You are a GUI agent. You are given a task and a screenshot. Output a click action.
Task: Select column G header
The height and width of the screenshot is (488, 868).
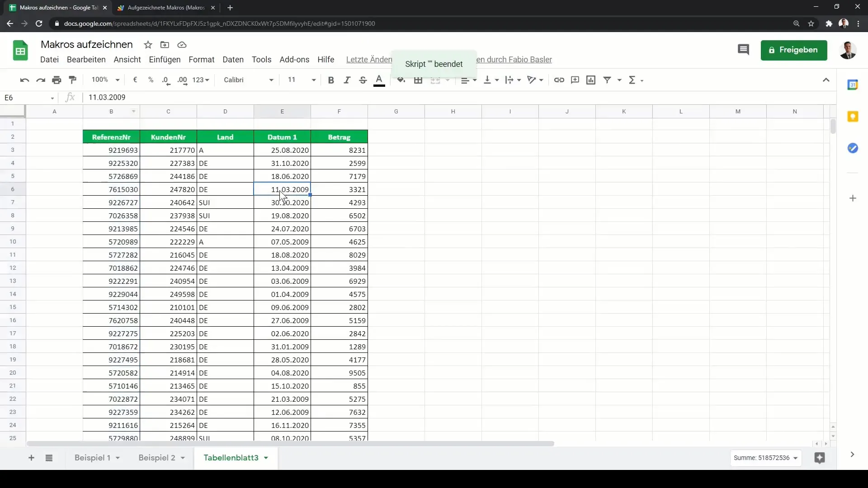[x=396, y=112]
